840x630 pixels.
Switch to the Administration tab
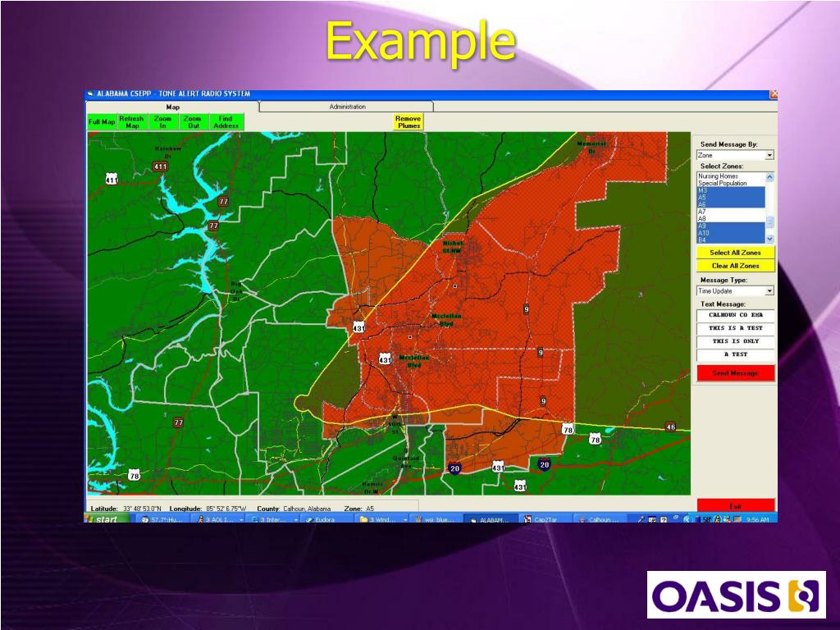(347, 107)
